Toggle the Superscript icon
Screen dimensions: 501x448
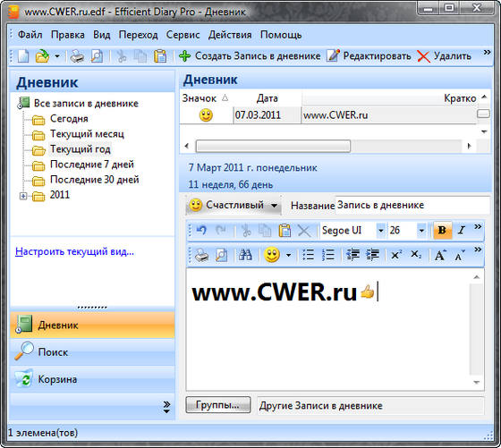(x=396, y=255)
